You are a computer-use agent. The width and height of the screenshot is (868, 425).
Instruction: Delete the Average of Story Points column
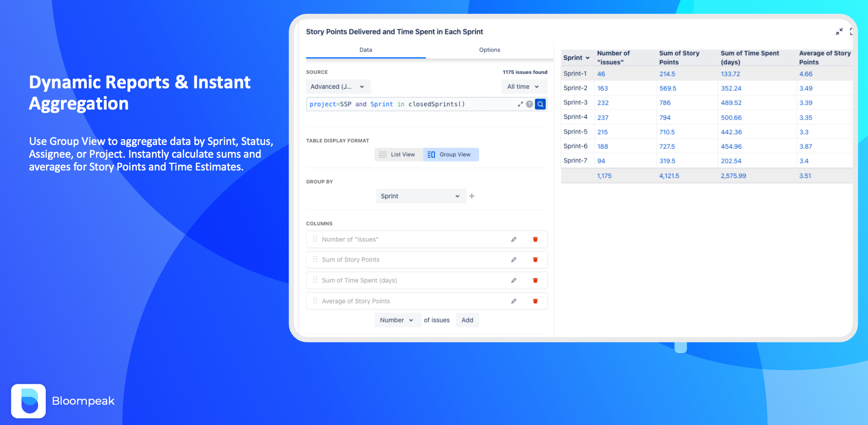[x=535, y=301]
